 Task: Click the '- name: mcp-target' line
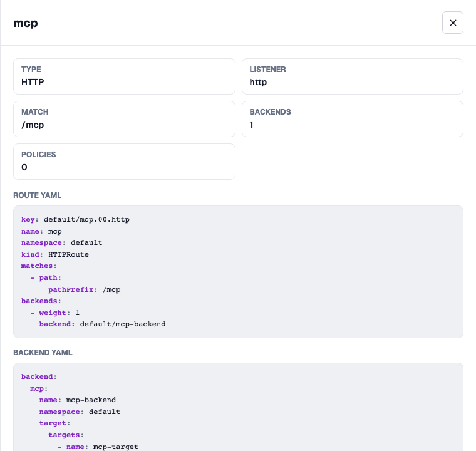point(98,447)
